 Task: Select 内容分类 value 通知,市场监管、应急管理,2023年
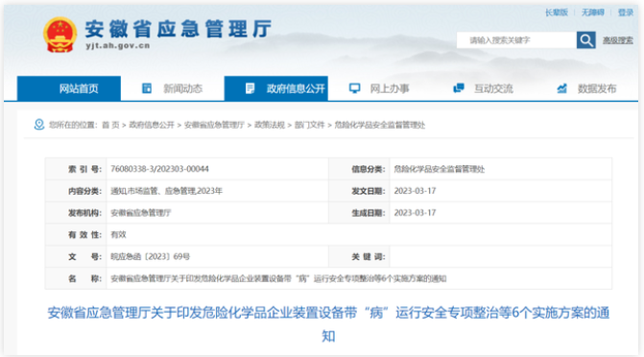tap(166, 191)
